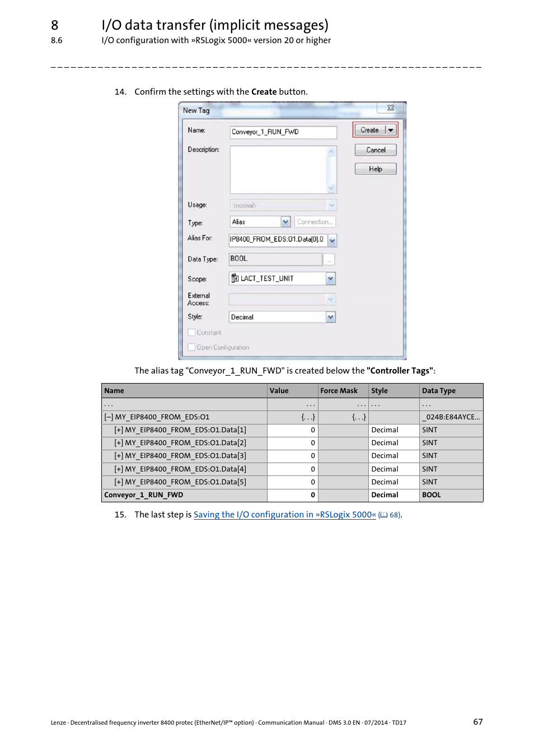This screenshot has width=534, height=756.
Task: Open the Create button's dropdown arrow
Action: 391,130
